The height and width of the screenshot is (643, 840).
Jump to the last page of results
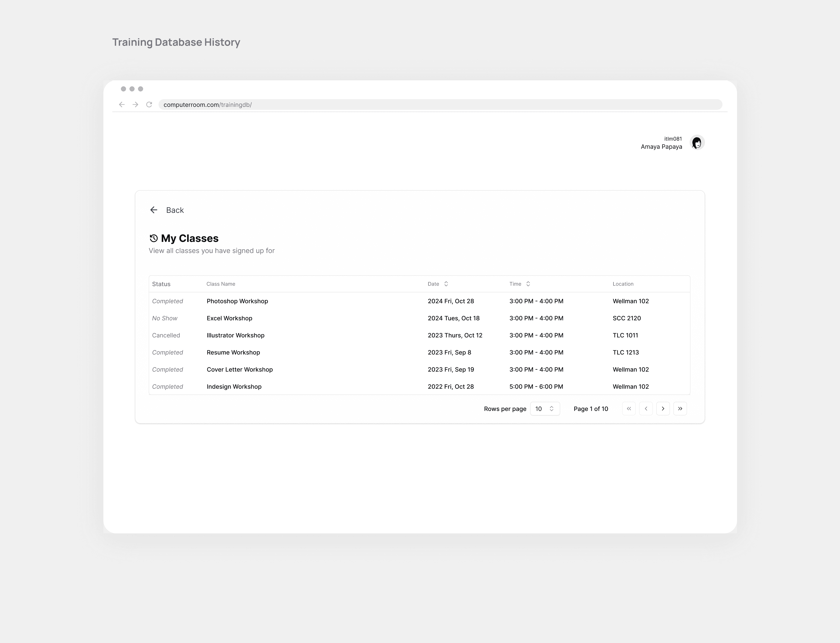click(x=680, y=409)
